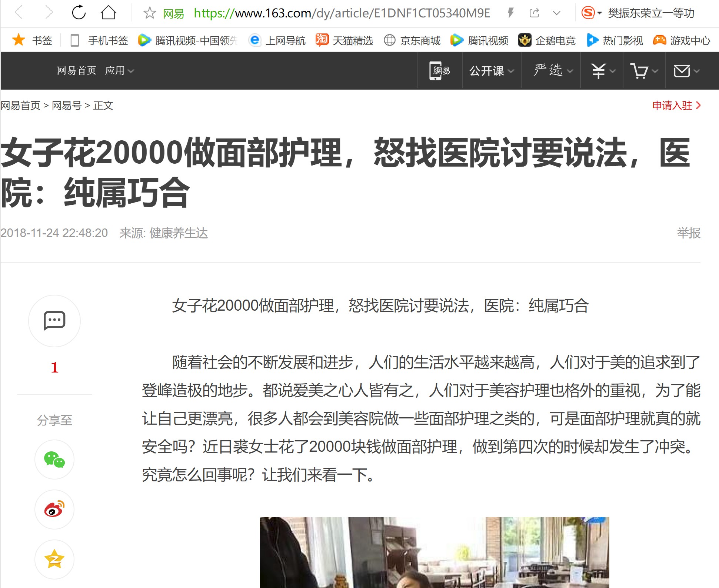Viewport: 719px width, 588px height.
Task: Open the 上网导航 bookmark
Action: pos(277,40)
